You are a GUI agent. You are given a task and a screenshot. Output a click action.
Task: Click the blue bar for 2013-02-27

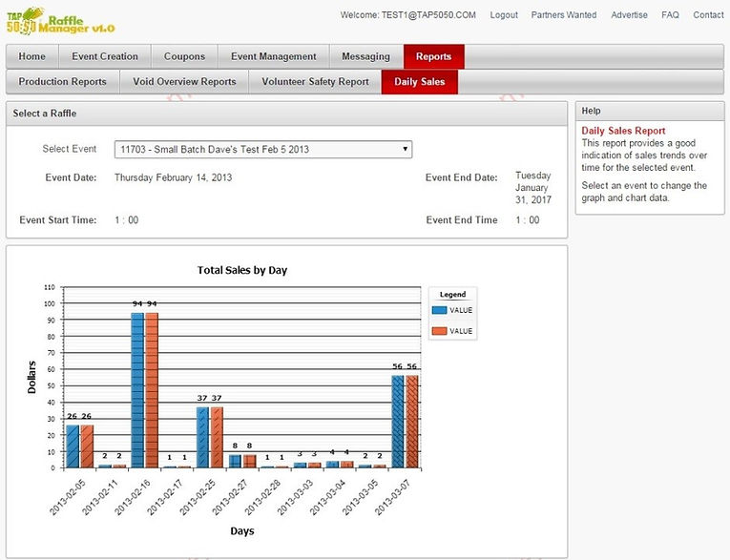click(235, 462)
